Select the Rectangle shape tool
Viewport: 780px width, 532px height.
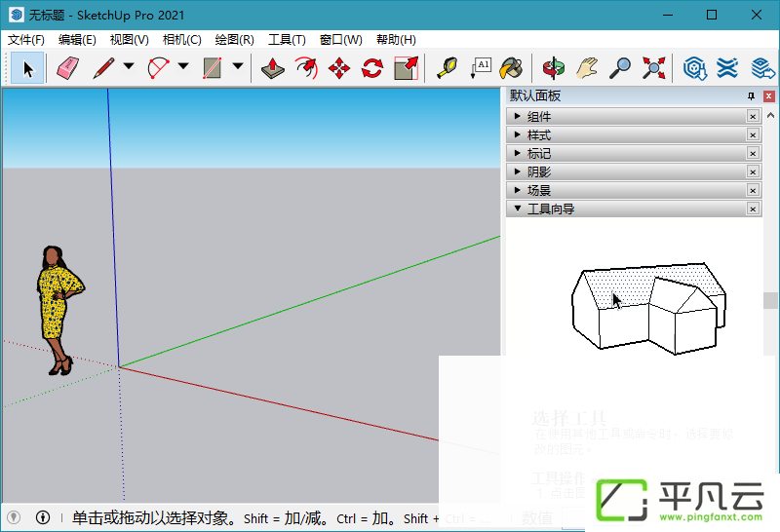point(212,68)
